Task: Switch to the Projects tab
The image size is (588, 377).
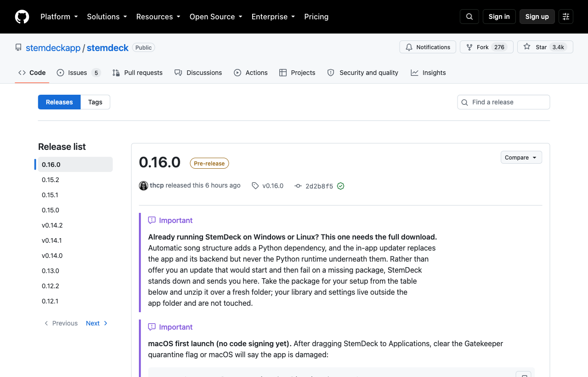Action: tap(297, 73)
